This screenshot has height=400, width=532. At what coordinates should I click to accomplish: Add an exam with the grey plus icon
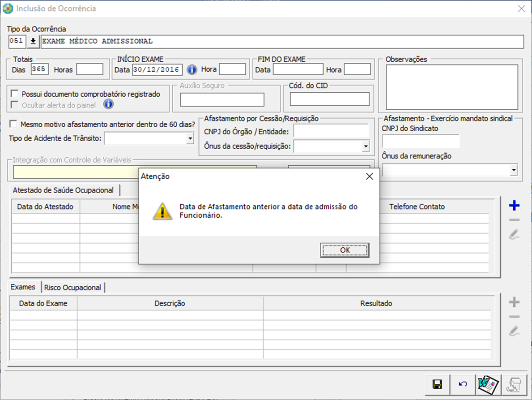pyautogui.click(x=514, y=302)
